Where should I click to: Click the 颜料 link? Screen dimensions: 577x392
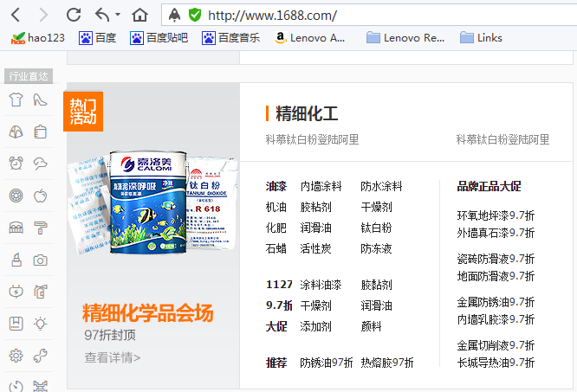point(371,326)
